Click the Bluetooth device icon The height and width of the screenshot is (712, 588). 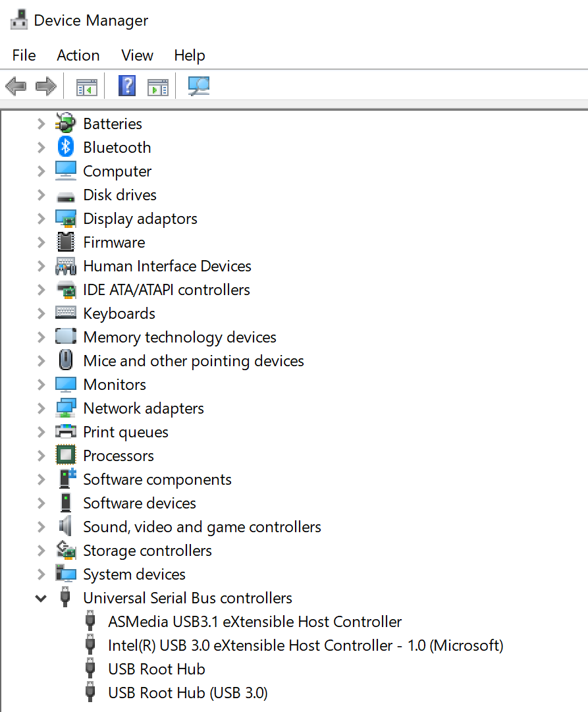click(66, 147)
